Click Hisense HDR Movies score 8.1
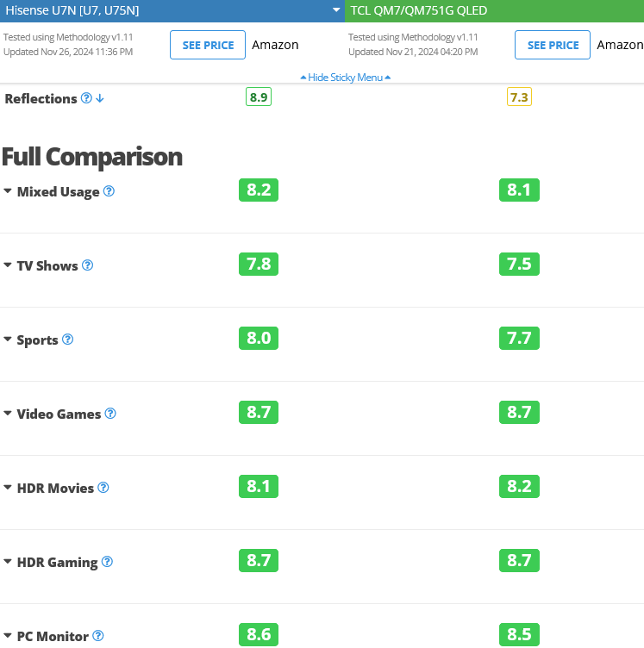The height and width of the screenshot is (648, 644). 259,486
